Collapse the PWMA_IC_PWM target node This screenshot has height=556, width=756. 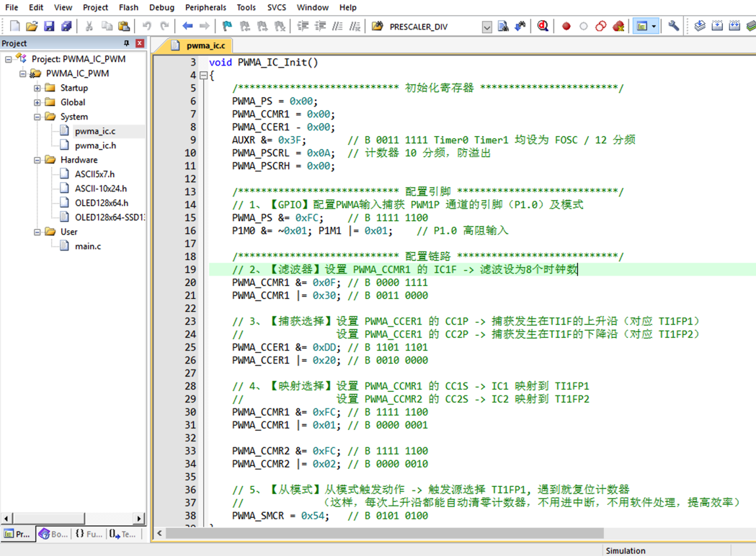pyautogui.click(x=22, y=73)
